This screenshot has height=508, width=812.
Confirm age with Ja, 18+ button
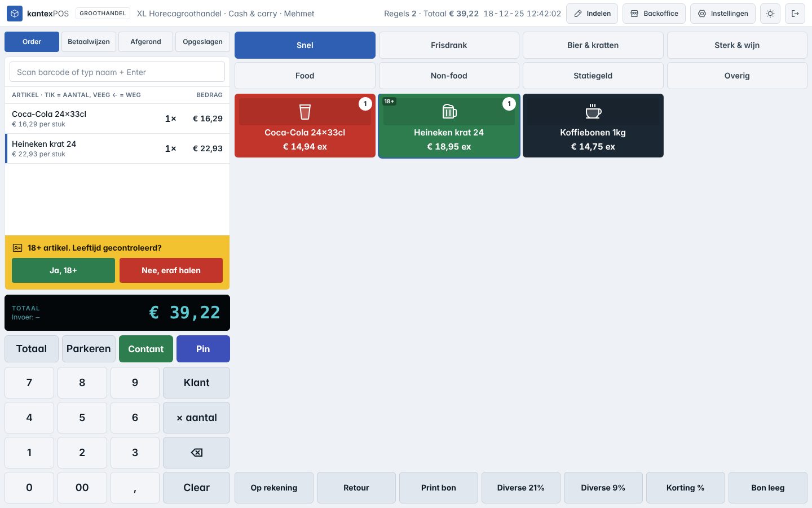[x=63, y=270]
